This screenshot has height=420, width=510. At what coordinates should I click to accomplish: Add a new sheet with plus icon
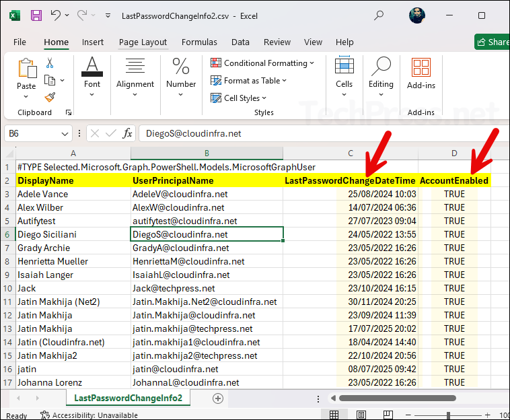217,398
